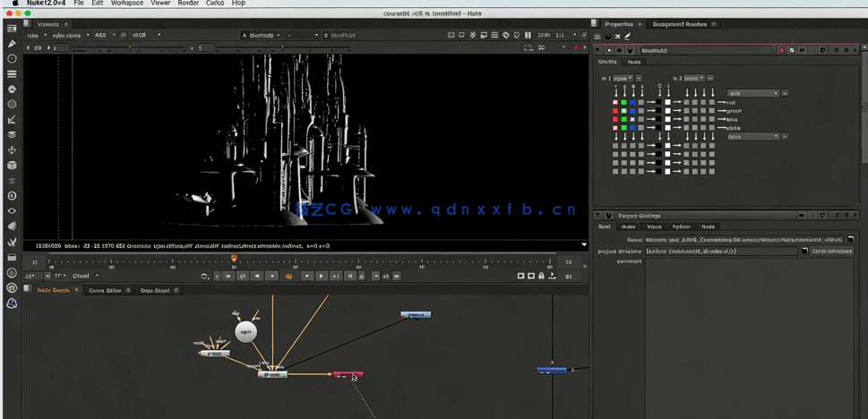Open the Draw tools in left toolbar
The height and width of the screenshot is (419, 868).
12,44
